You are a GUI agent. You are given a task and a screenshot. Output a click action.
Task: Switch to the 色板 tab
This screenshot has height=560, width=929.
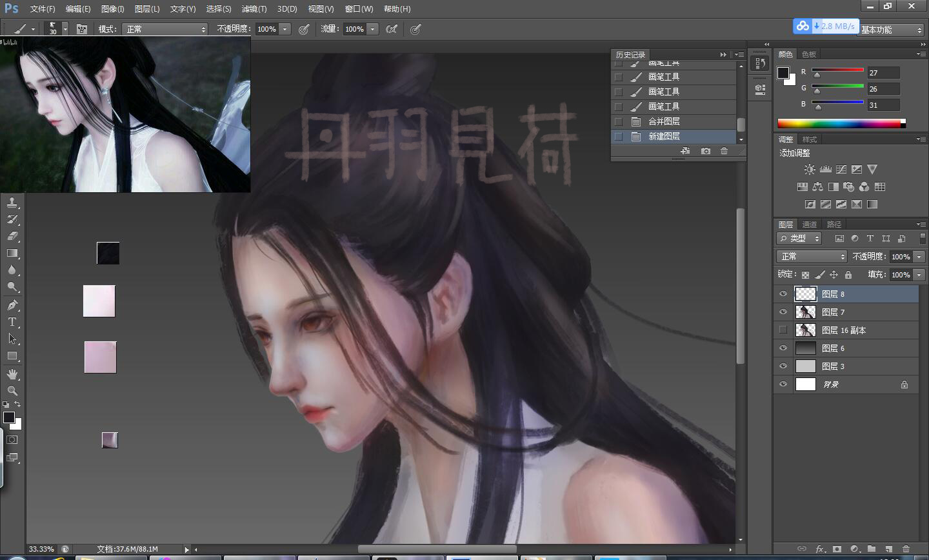(x=809, y=54)
